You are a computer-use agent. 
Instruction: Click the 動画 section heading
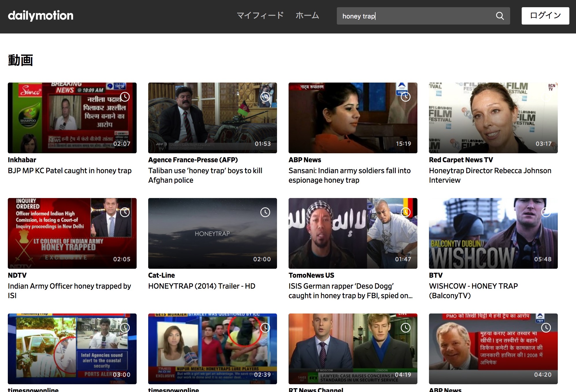(x=21, y=60)
